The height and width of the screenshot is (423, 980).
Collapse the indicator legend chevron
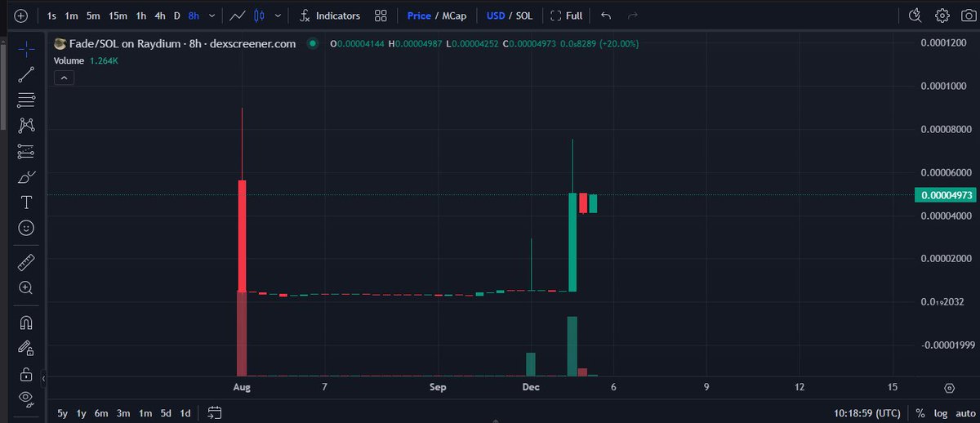[x=64, y=78]
